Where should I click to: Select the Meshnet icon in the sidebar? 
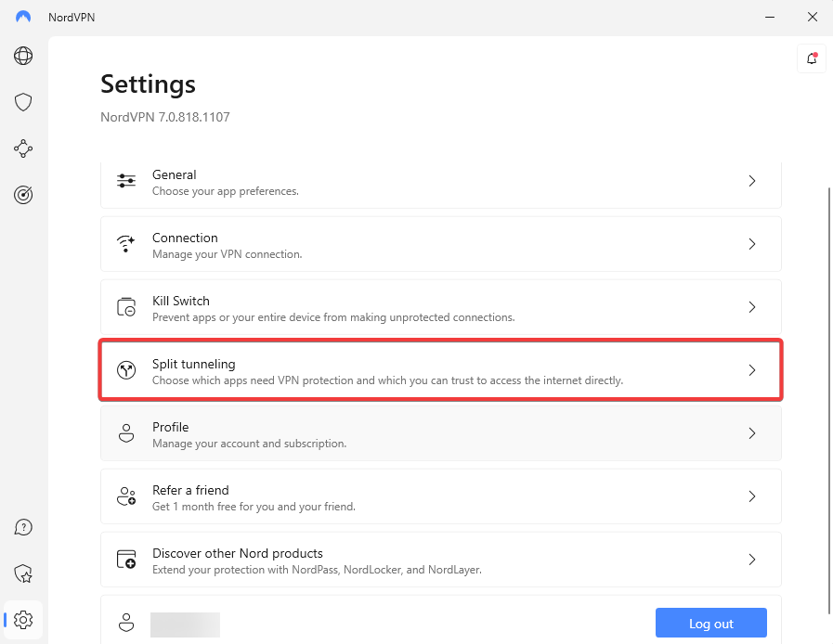pyautogui.click(x=22, y=148)
